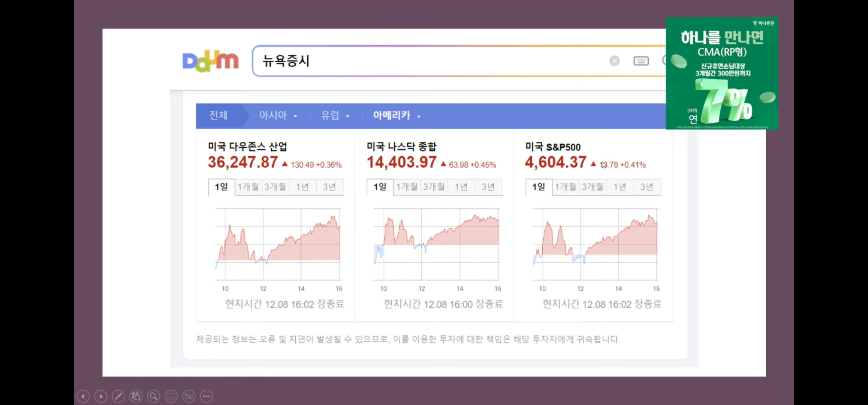The height and width of the screenshot is (405, 868).
Task: Select 3개월 tab for S&P500 chart
Action: pos(593,187)
